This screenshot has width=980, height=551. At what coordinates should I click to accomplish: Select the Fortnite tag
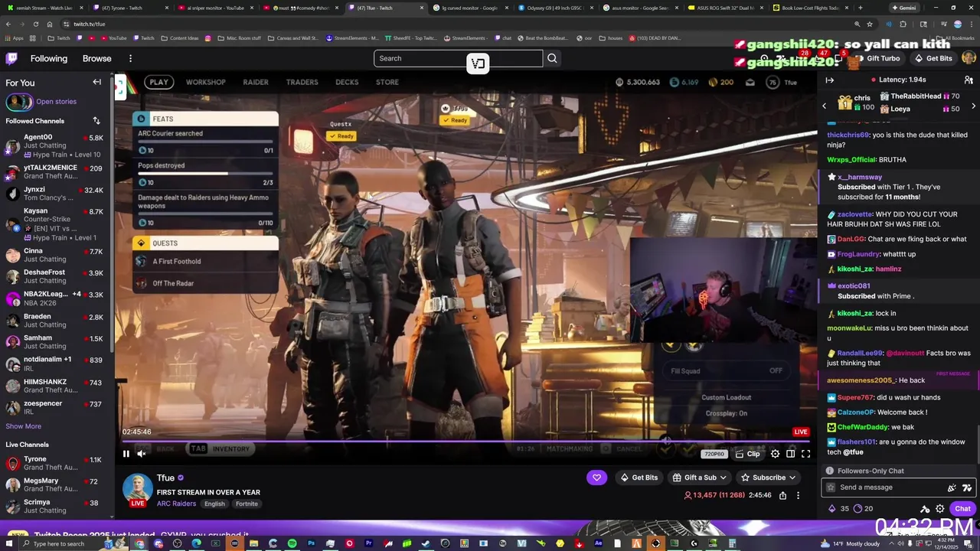pyautogui.click(x=247, y=504)
